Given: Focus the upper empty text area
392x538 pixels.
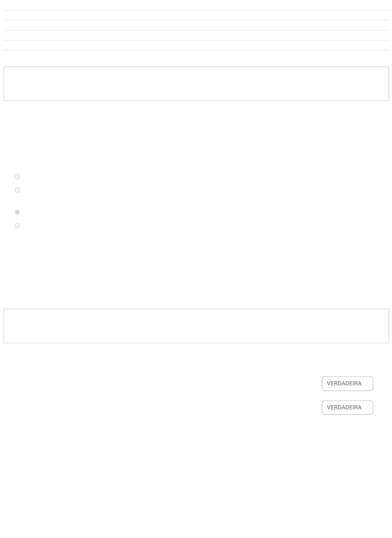Looking at the screenshot, I should tap(196, 84).
